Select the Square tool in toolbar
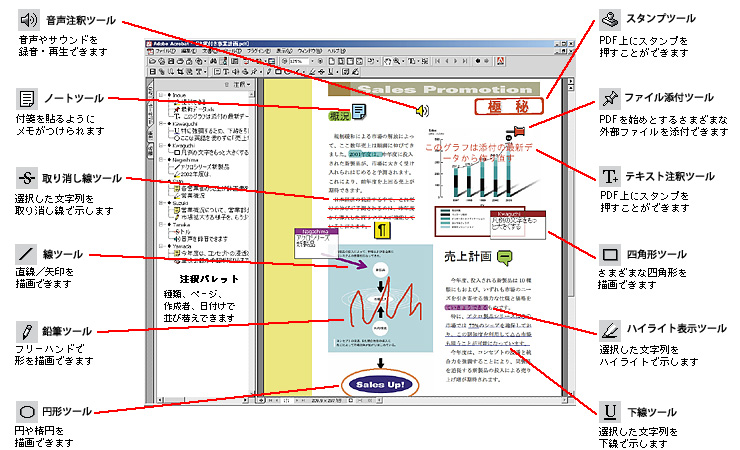740x450 pixels. 278,72
